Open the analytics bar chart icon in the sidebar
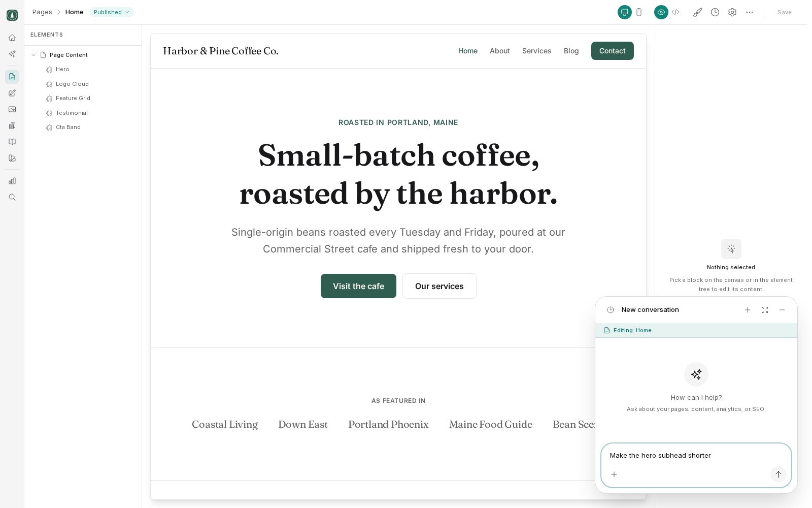The width and height of the screenshot is (812, 508). [x=12, y=181]
